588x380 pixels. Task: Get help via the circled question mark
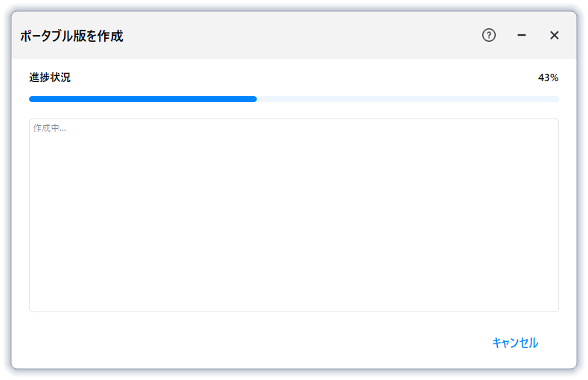pyautogui.click(x=489, y=35)
